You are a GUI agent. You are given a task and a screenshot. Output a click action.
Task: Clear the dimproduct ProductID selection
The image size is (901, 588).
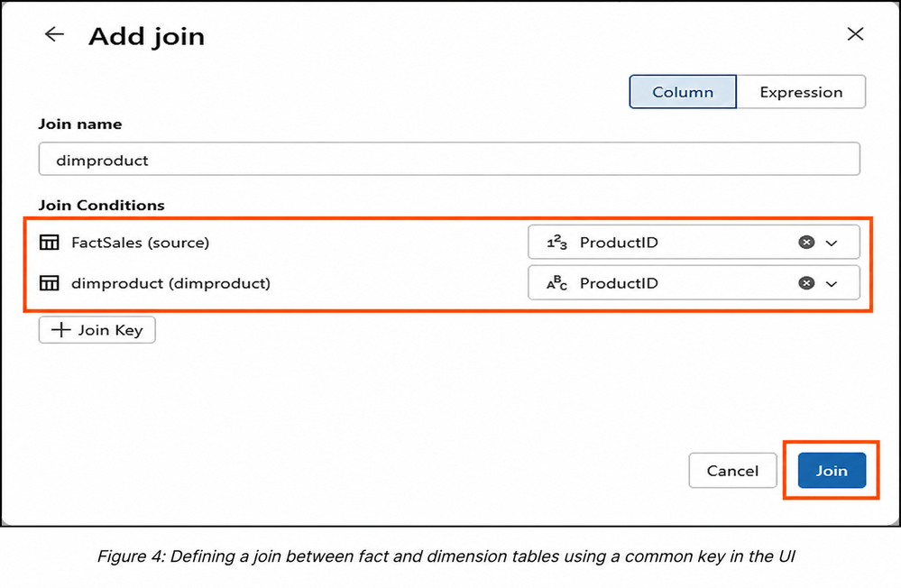point(806,283)
